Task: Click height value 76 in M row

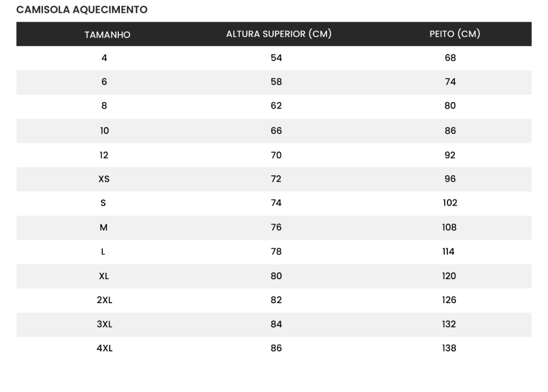Action: click(276, 228)
